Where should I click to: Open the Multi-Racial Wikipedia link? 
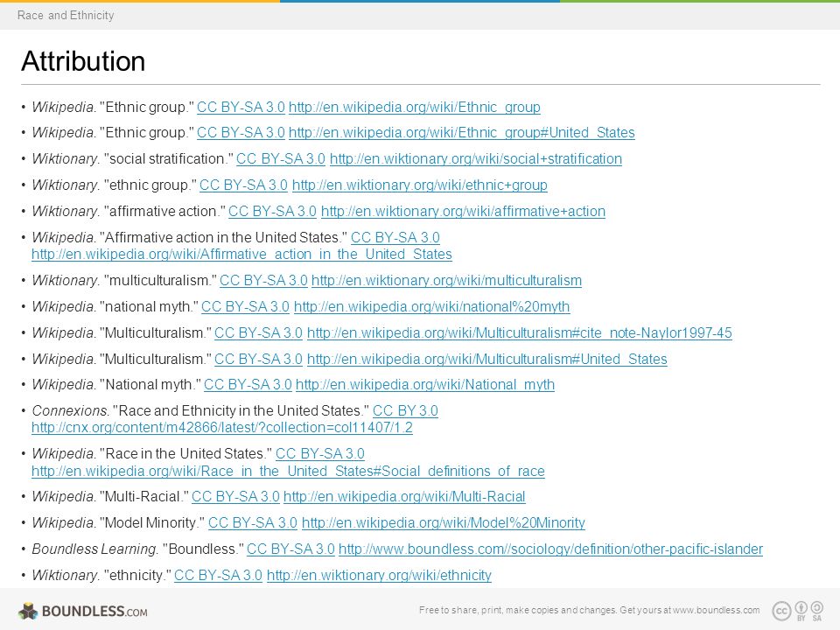point(404,497)
